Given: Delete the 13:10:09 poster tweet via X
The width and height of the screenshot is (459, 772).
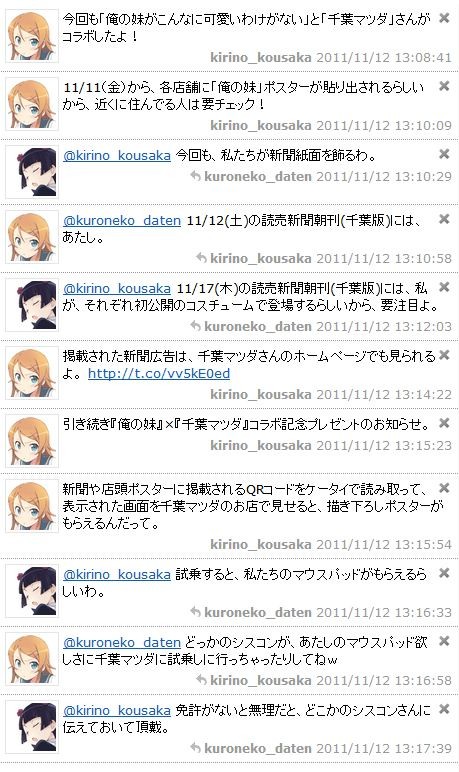Looking at the screenshot, I should coord(444,86).
